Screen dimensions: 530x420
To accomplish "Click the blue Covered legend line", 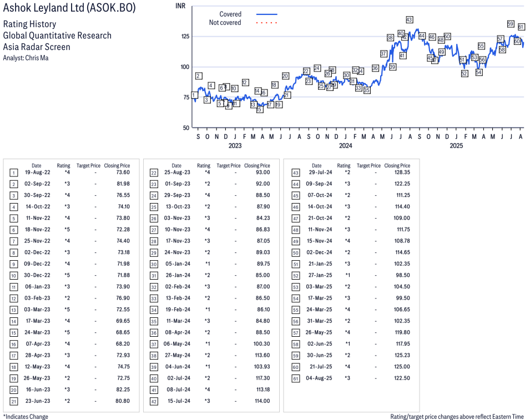I will click(267, 14).
